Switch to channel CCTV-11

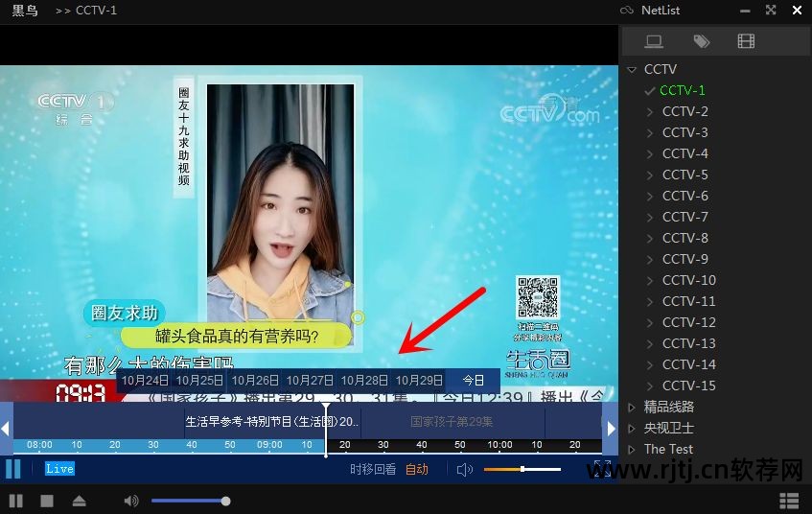[x=688, y=301]
